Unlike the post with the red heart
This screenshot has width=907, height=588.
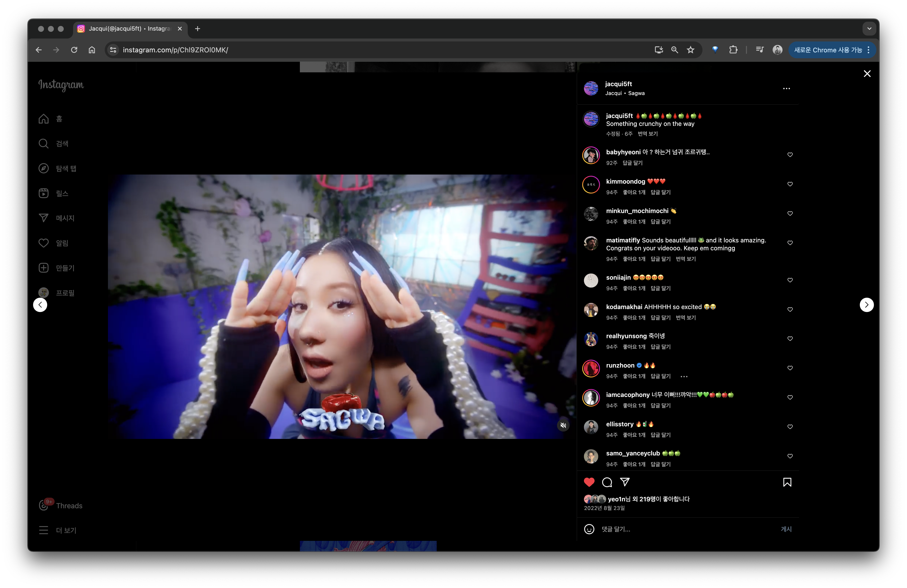pyautogui.click(x=589, y=482)
